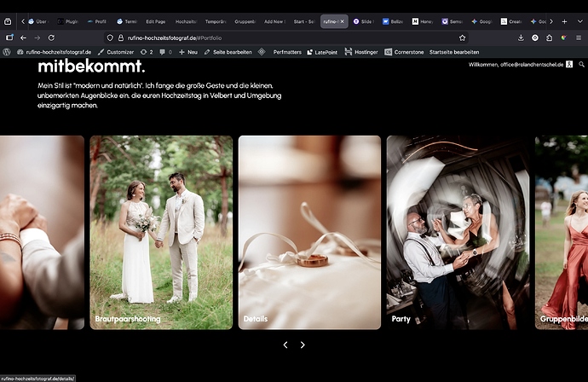The image size is (588, 382).
Task: Open the Hostinger admin bar menu
Action: (361, 52)
